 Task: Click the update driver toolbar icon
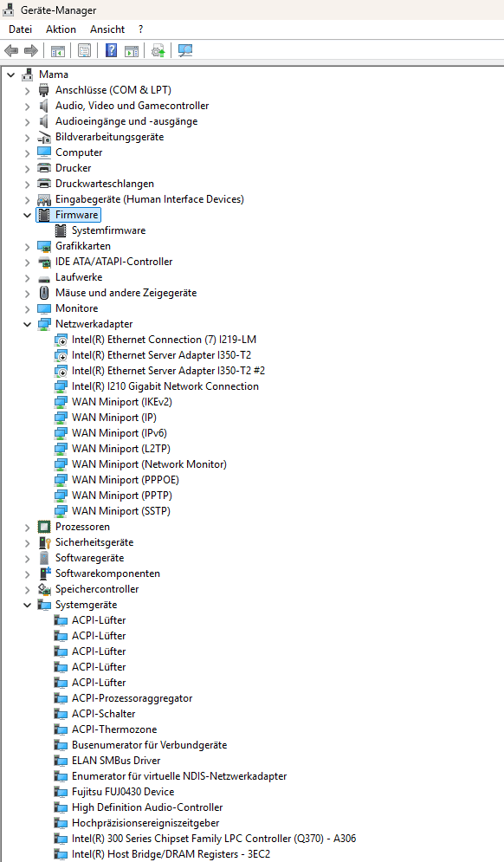click(x=158, y=51)
